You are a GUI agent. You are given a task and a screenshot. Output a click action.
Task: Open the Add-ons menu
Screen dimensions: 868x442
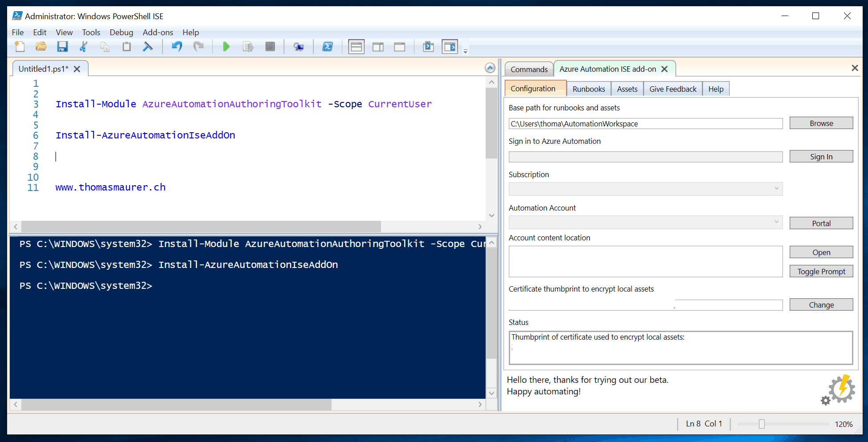coord(158,32)
